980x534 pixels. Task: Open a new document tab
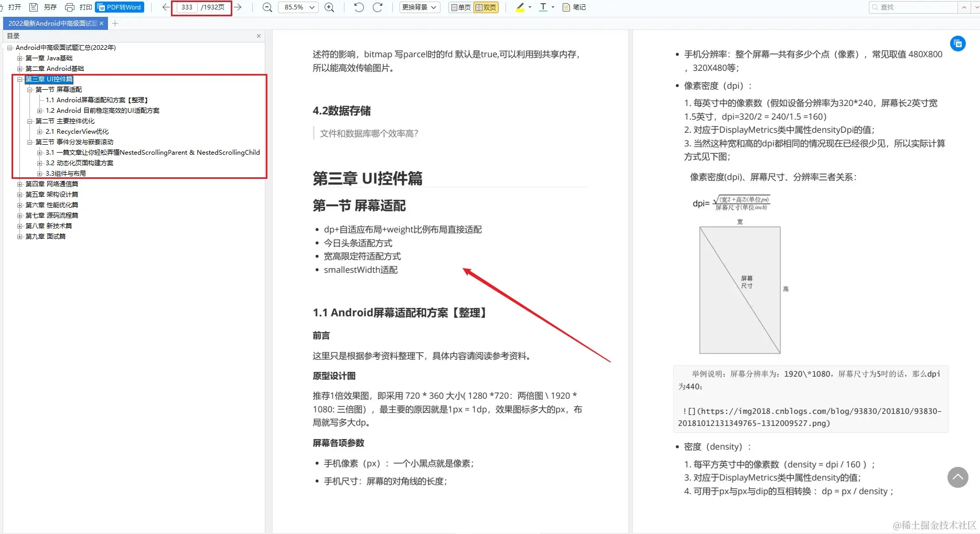coord(114,23)
